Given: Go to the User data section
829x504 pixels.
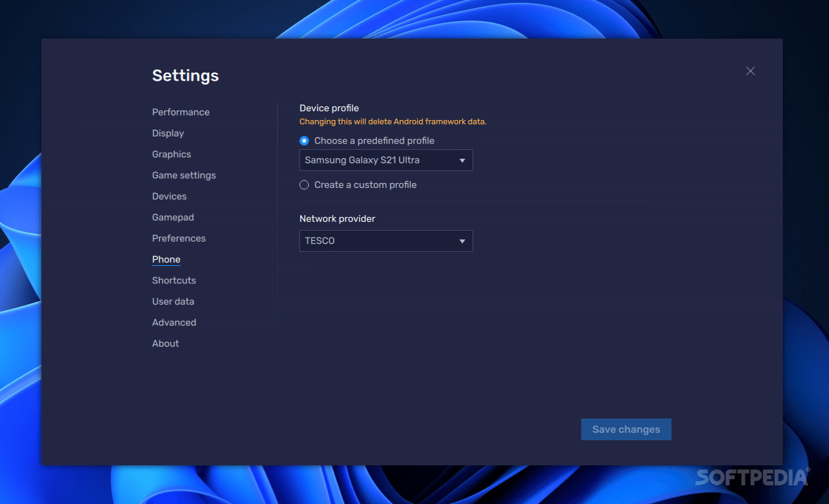Looking at the screenshot, I should 173,301.
